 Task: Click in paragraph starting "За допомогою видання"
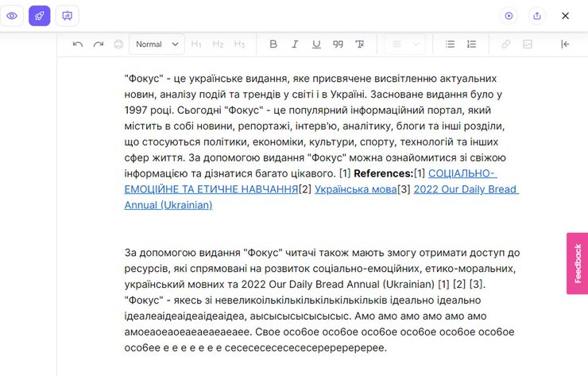[x=322, y=300]
